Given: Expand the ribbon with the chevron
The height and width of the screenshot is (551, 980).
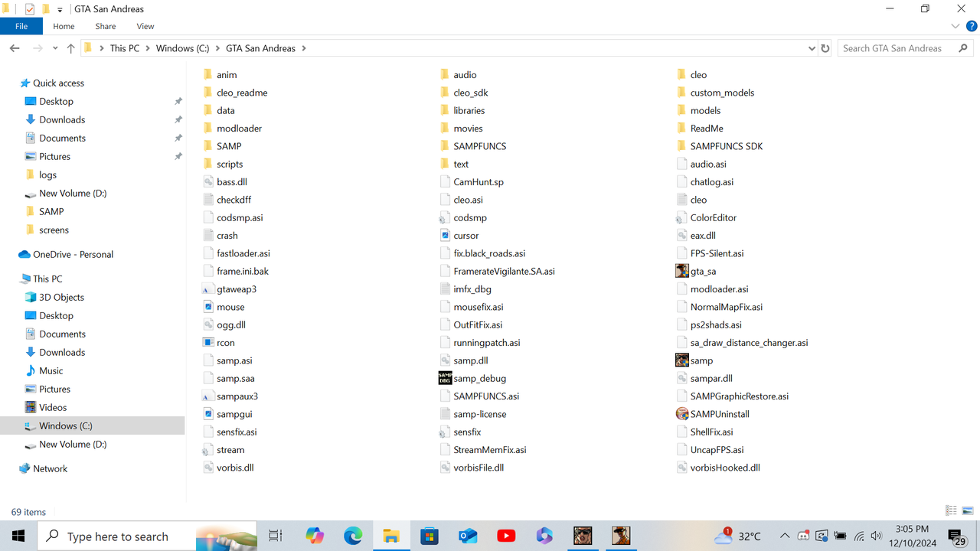Looking at the screenshot, I should [954, 26].
